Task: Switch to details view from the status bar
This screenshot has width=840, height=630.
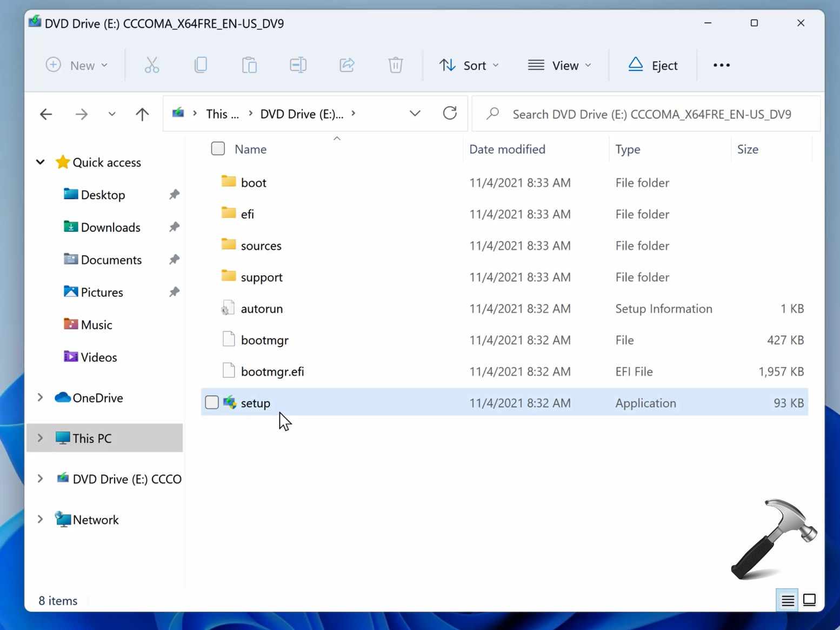Action: click(787, 600)
